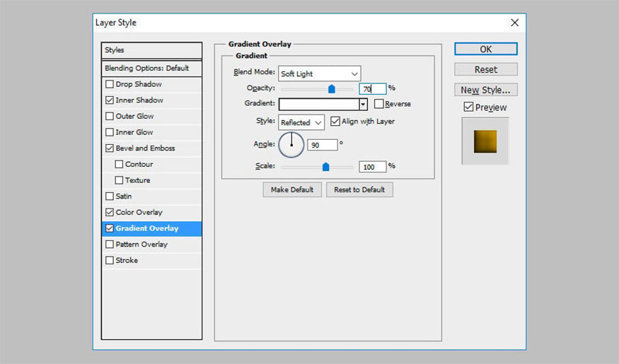Toggle the Reverse gradient checkbox
The height and width of the screenshot is (364, 619).
pos(379,104)
